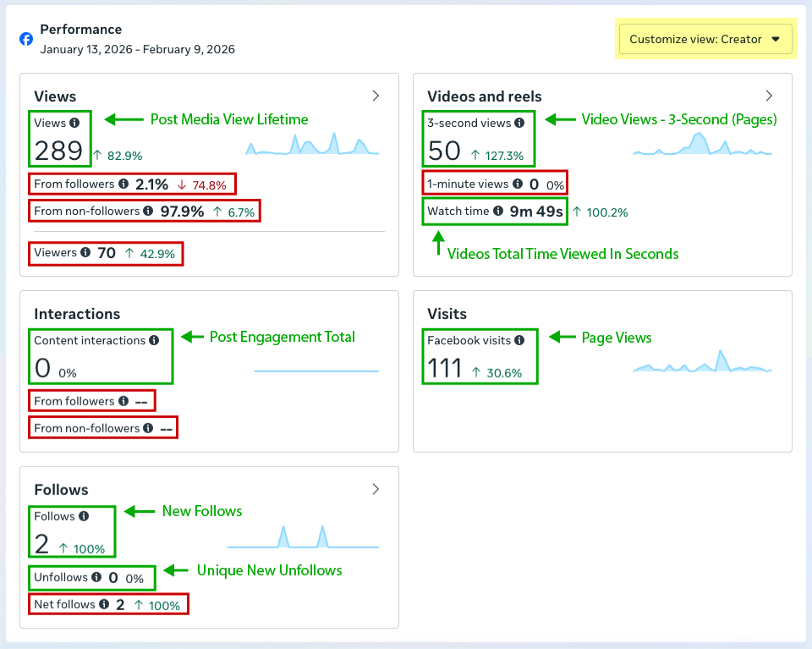Expand the Follows card with its chevron
Viewport: 812px width, 649px height.
(376, 489)
